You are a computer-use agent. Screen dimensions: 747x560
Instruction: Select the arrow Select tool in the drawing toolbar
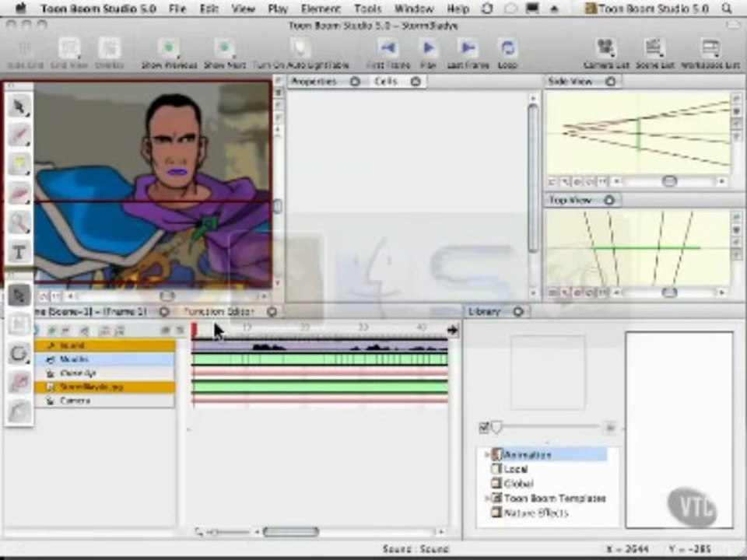click(x=19, y=107)
